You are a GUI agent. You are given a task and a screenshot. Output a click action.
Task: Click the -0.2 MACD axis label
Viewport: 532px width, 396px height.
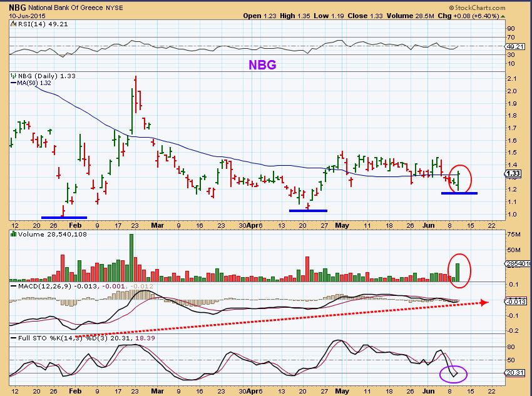(513, 330)
